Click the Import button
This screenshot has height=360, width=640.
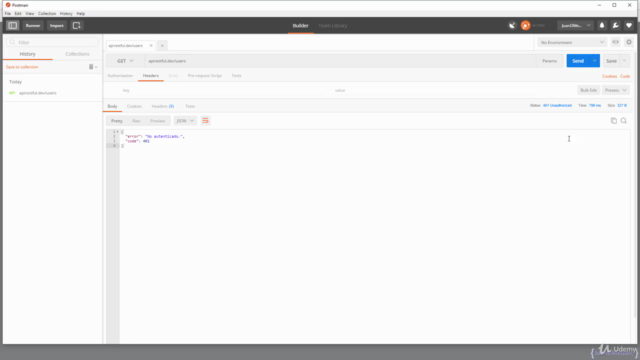(57, 25)
